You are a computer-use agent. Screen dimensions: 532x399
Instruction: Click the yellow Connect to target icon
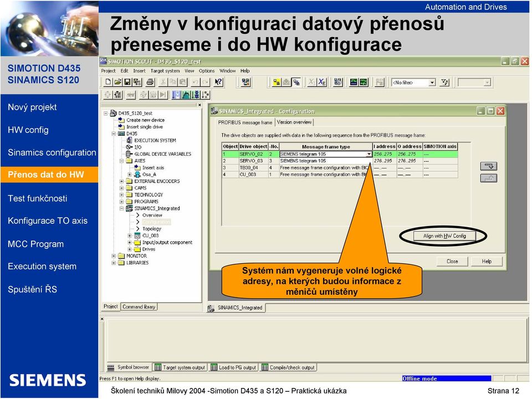pos(277,82)
